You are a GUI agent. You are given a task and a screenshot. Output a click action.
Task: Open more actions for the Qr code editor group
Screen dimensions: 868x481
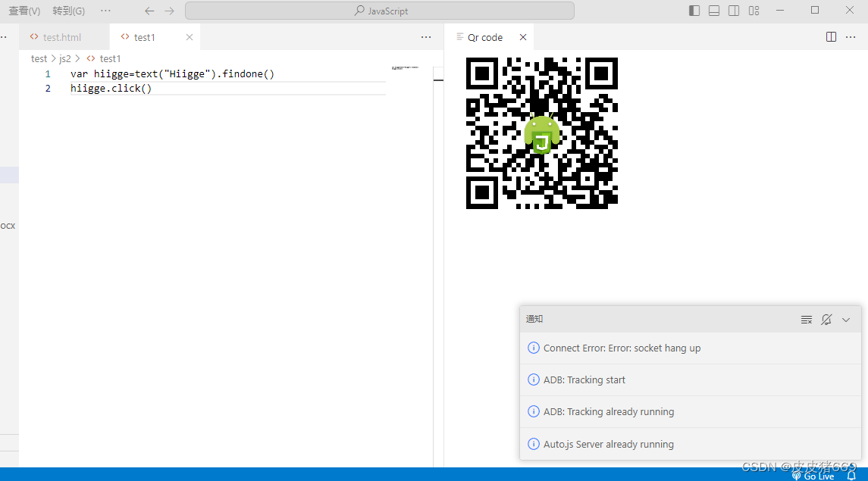pyautogui.click(x=851, y=37)
